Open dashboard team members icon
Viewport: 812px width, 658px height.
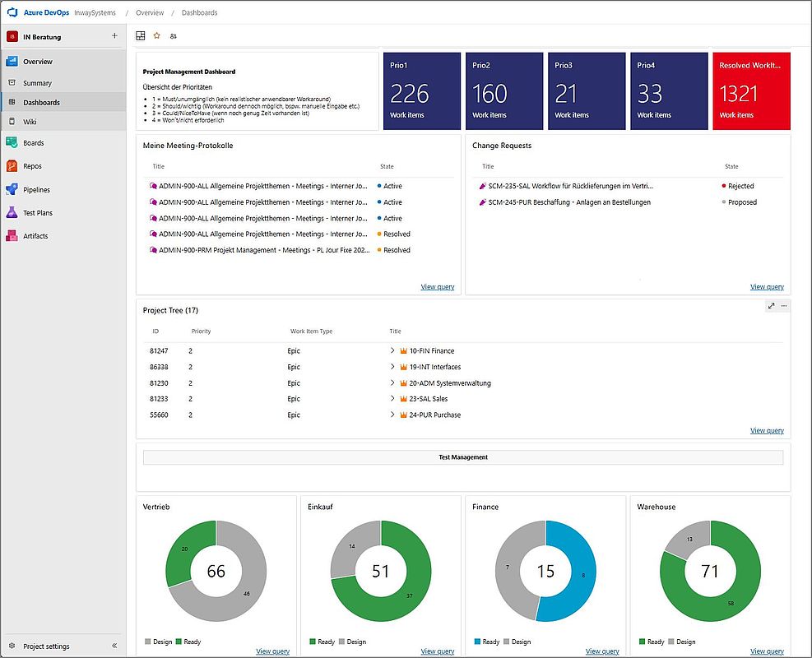tap(174, 36)
